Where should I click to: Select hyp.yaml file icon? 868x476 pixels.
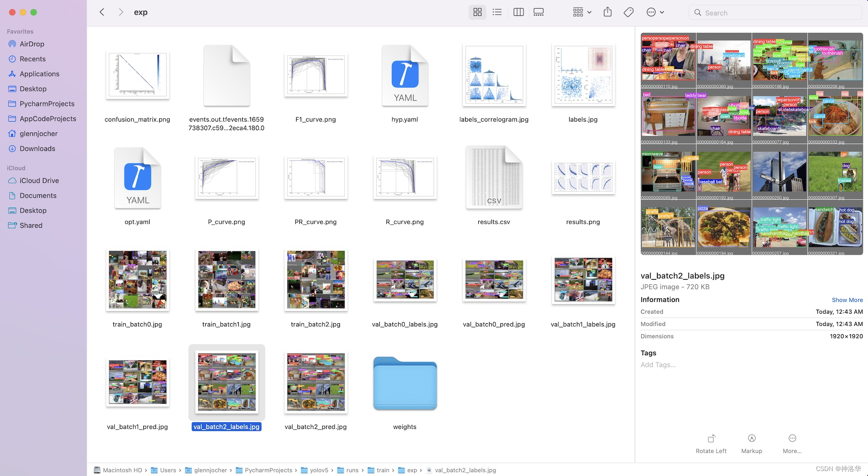coord(405,75)
